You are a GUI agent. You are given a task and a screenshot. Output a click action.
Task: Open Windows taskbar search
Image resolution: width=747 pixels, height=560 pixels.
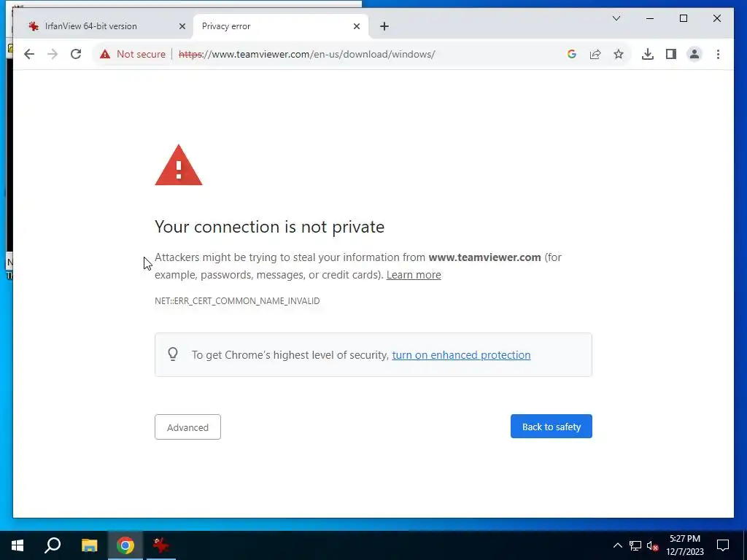53,545
